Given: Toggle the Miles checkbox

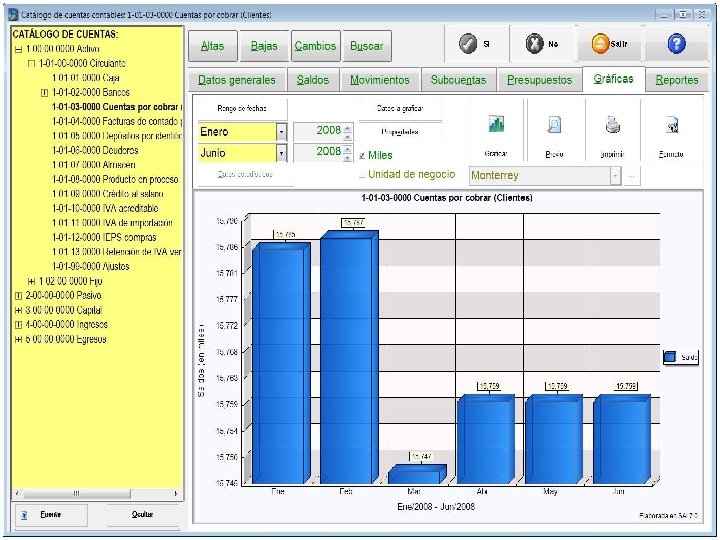Looking at the screenshot, I should (x=362, y=156).
